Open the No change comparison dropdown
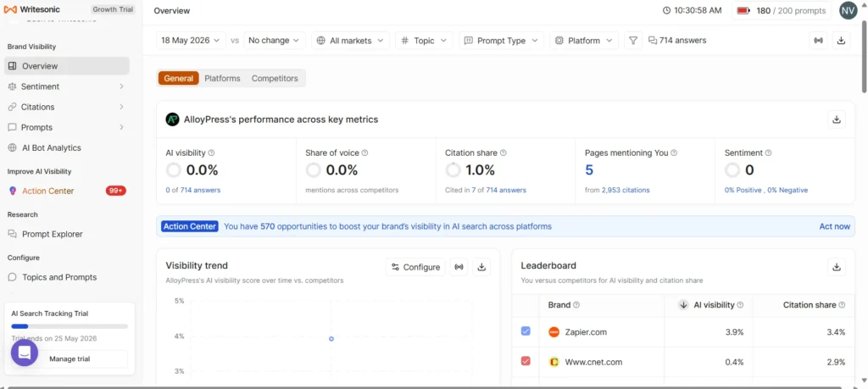Screen dimensions: 868x389 tap(274, 41)
